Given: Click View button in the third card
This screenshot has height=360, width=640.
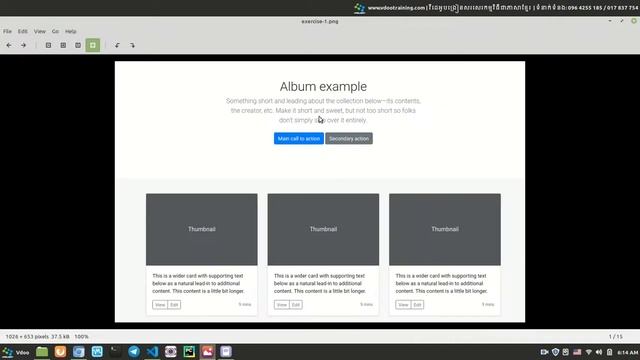Looking at the screenshot, I should 403,305.
